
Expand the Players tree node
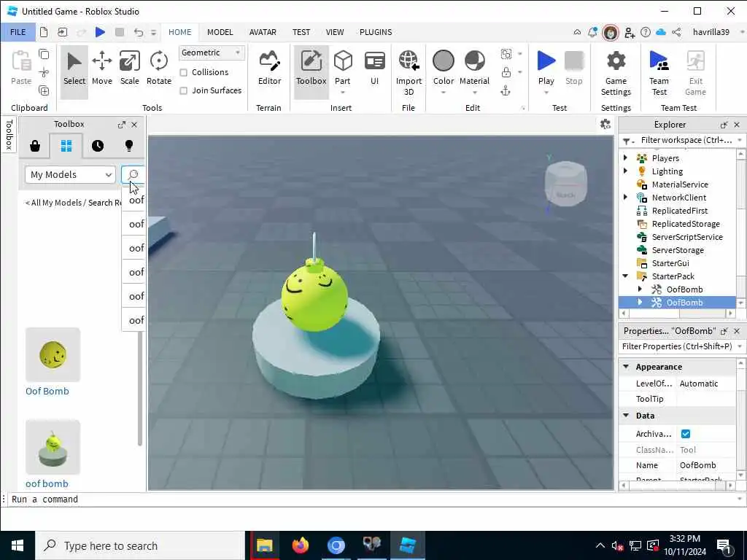tap(625, 157)
